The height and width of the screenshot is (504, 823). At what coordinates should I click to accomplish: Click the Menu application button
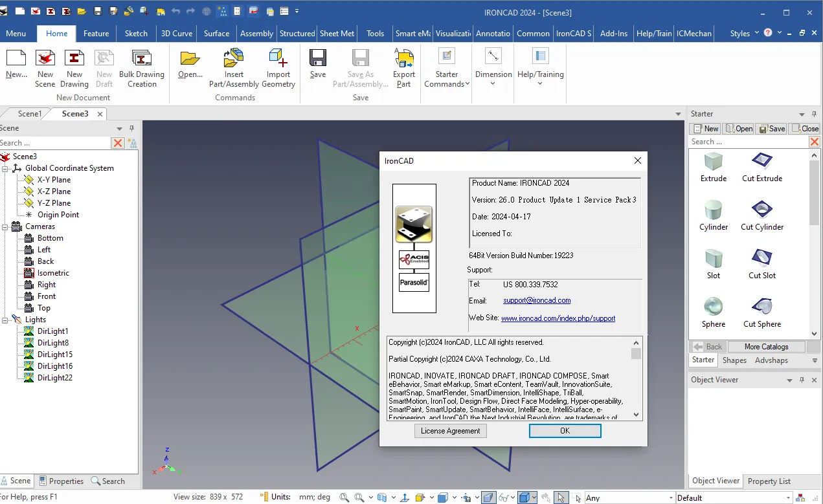(x=16, y=33)
